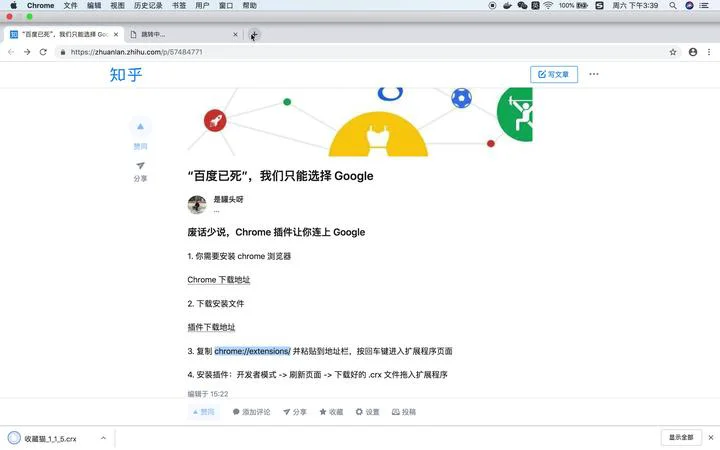Switch to the 跳转中 tab
The image size is (720, 450).
point(184,34)
